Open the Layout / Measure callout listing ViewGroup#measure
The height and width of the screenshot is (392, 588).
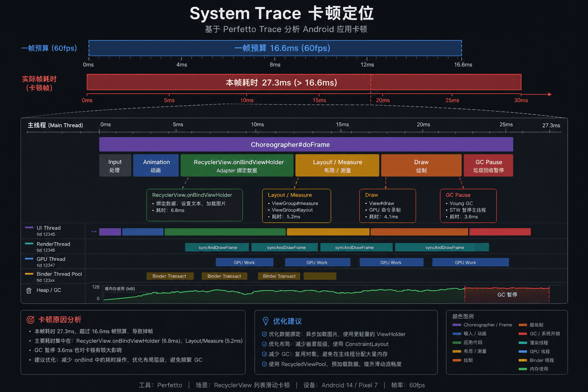pyautogui.click(x=297, y=206)
